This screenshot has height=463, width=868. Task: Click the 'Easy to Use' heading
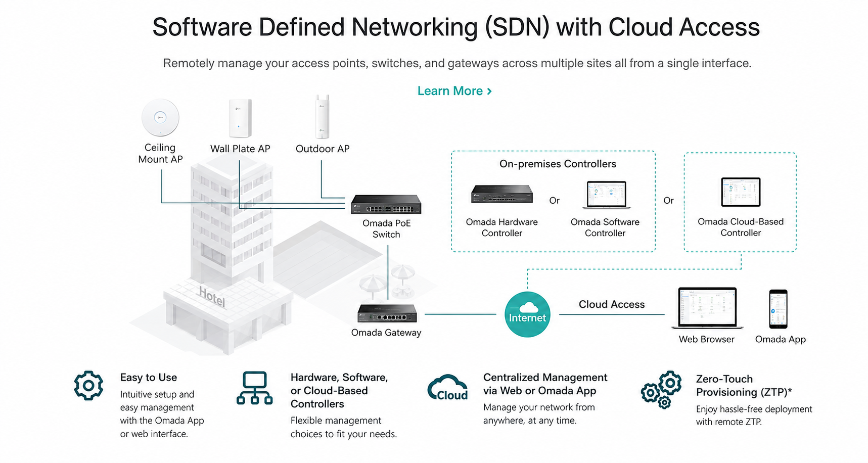149,378
